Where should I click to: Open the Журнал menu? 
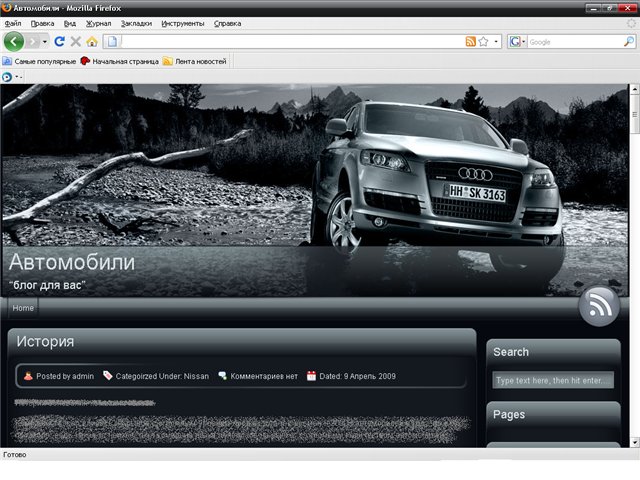pyautogui.click(x=98, y=24)
